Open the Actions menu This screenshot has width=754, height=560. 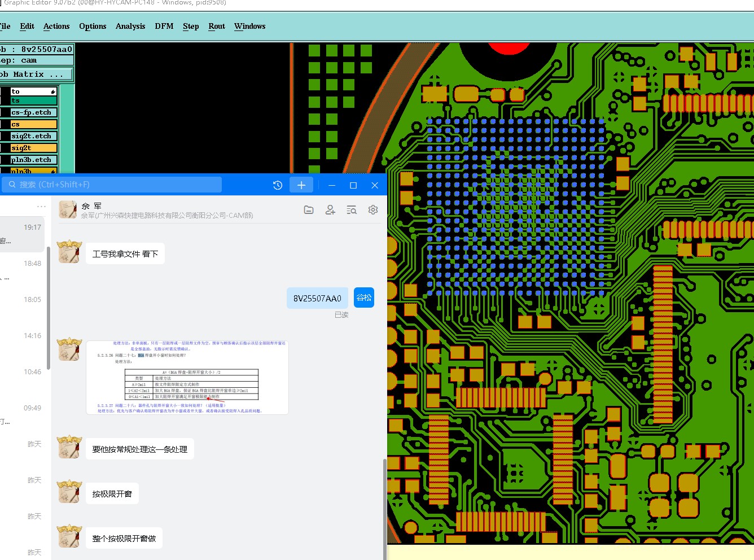[56, 26]
